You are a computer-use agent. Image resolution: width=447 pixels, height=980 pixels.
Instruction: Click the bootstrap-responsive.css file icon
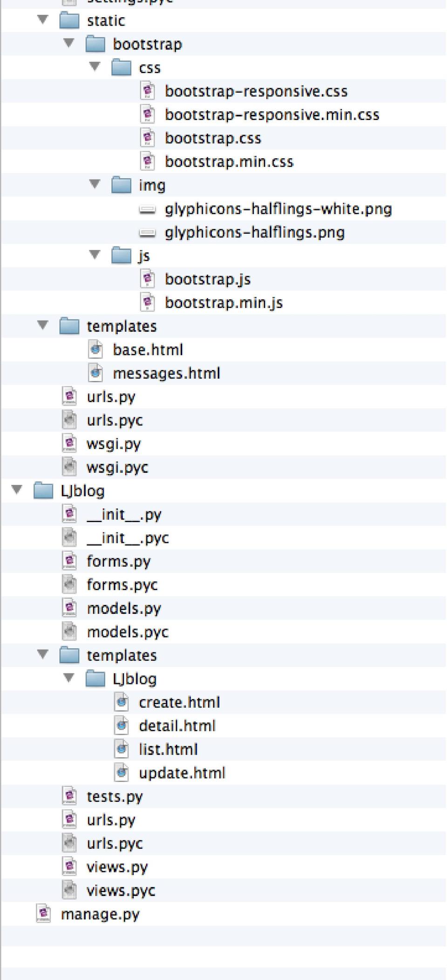(x=148, y=91)
